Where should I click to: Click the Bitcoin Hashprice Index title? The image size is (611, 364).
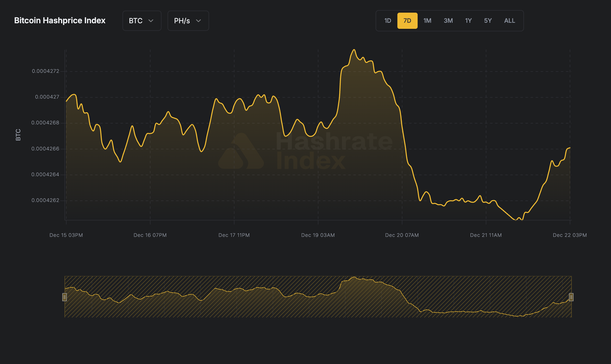(x=60, y=20)
